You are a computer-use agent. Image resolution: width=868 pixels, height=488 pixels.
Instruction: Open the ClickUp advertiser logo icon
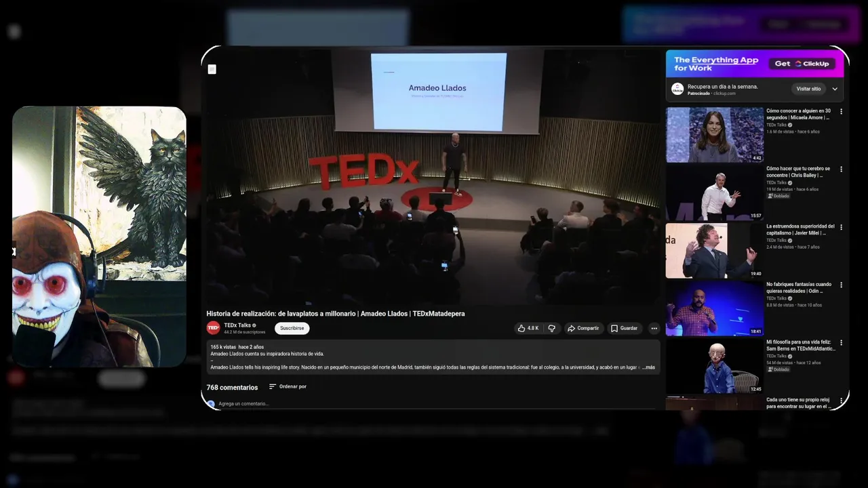[677, 89]
